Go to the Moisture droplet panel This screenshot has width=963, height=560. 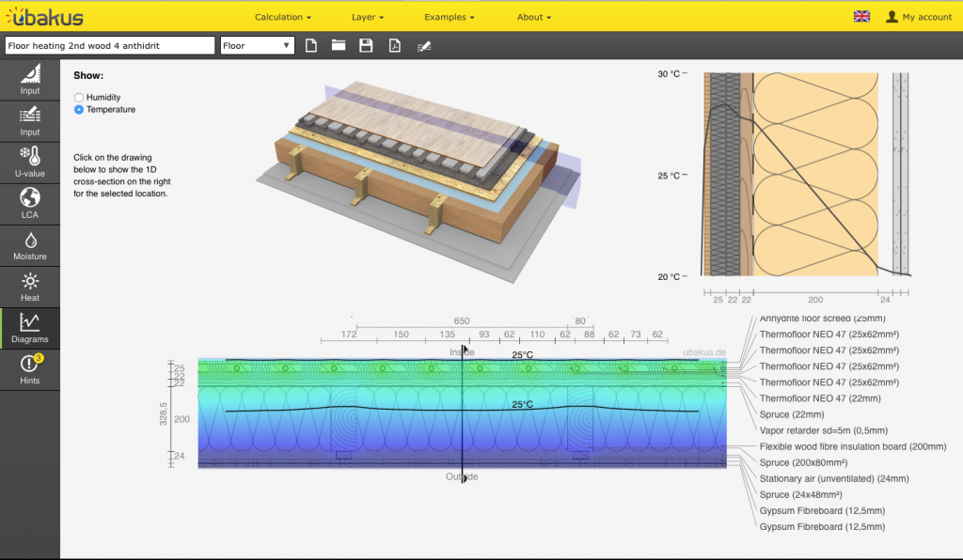(30, 245)
